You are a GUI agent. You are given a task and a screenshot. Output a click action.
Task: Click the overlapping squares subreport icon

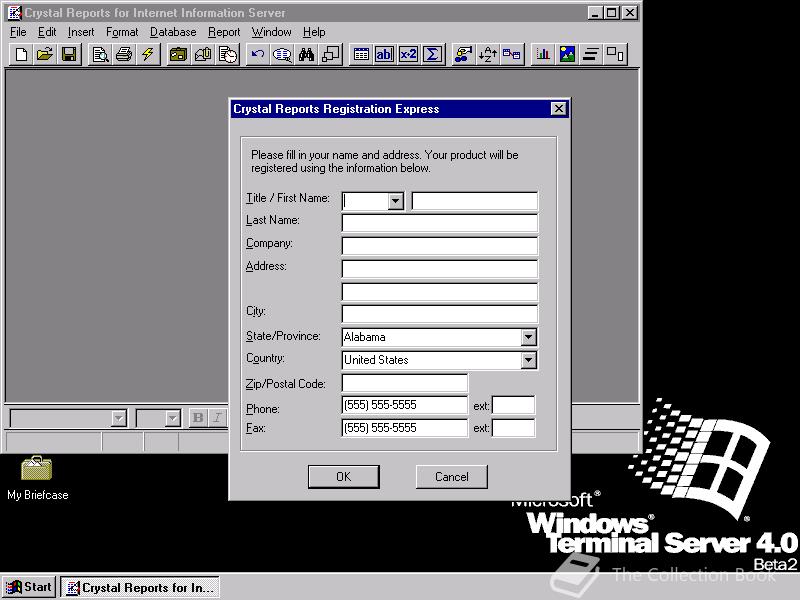(330, 54)
